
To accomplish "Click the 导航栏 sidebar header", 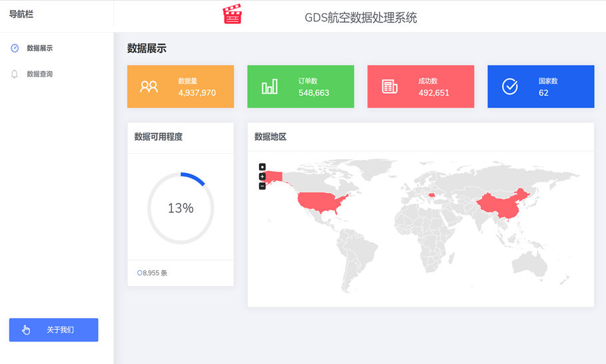I will [21, 14].
